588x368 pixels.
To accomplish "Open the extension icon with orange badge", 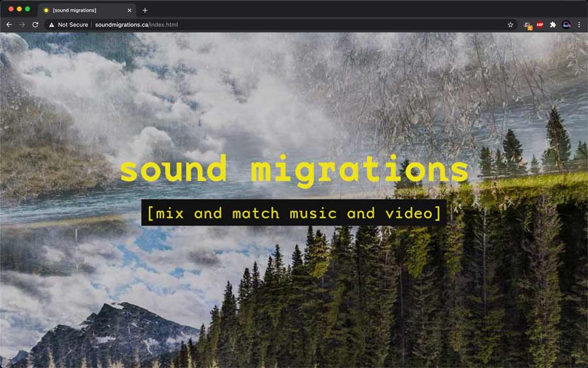I will point(528,25).
